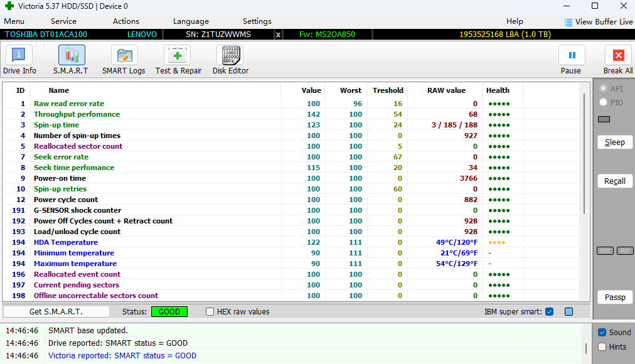Screen dimensions: 635x364
Task: Click the View Buffer Live icon
Action: tap(568, 22)
